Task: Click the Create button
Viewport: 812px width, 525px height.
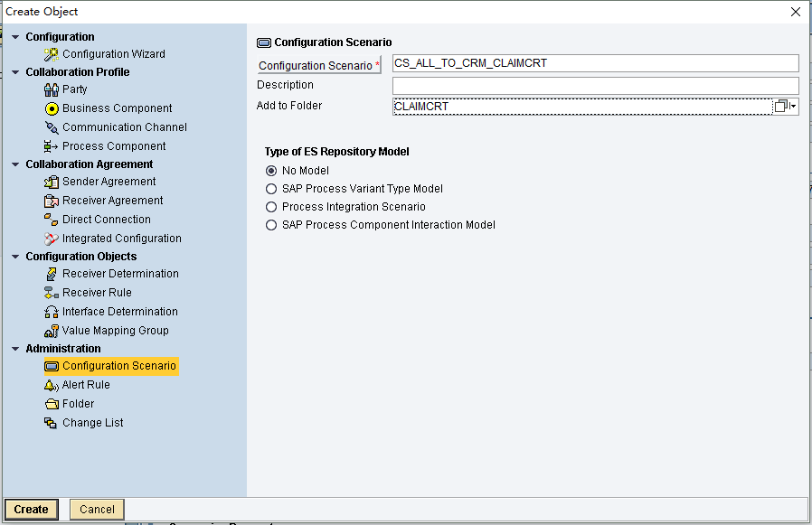Action: pyautogui.click(x=31, y=510)
